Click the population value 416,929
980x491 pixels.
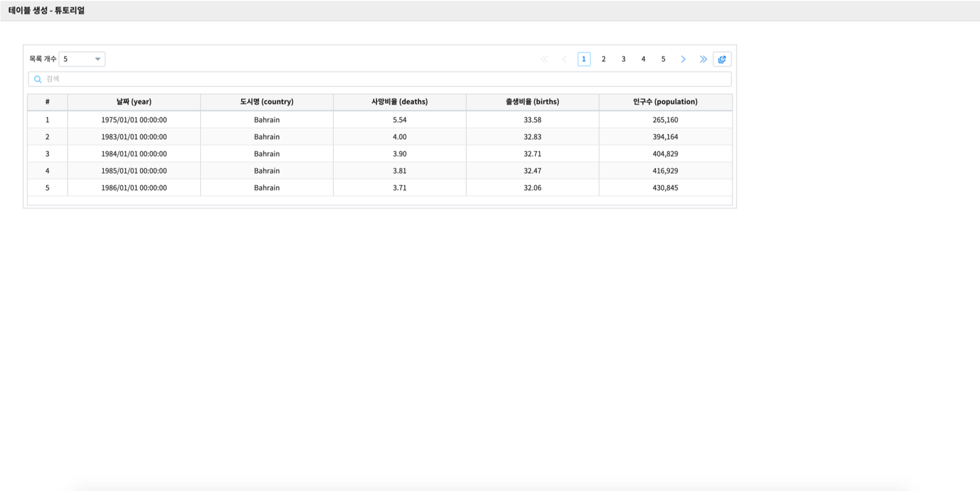pyautogui.click(x=665, y=170)
